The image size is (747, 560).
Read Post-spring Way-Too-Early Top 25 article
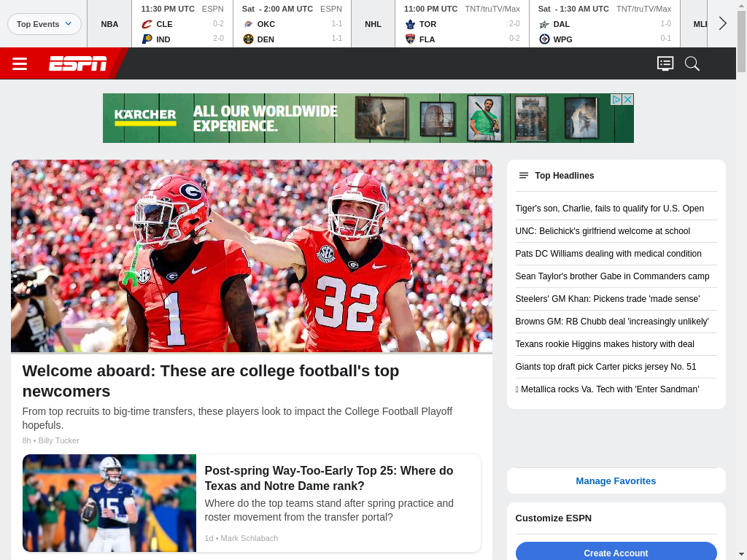(329, 478)
